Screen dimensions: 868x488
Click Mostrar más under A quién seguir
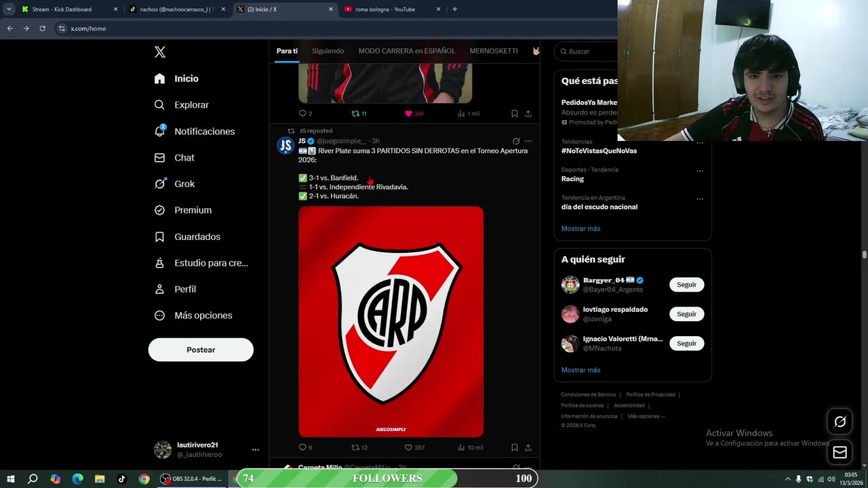point(580,370)
